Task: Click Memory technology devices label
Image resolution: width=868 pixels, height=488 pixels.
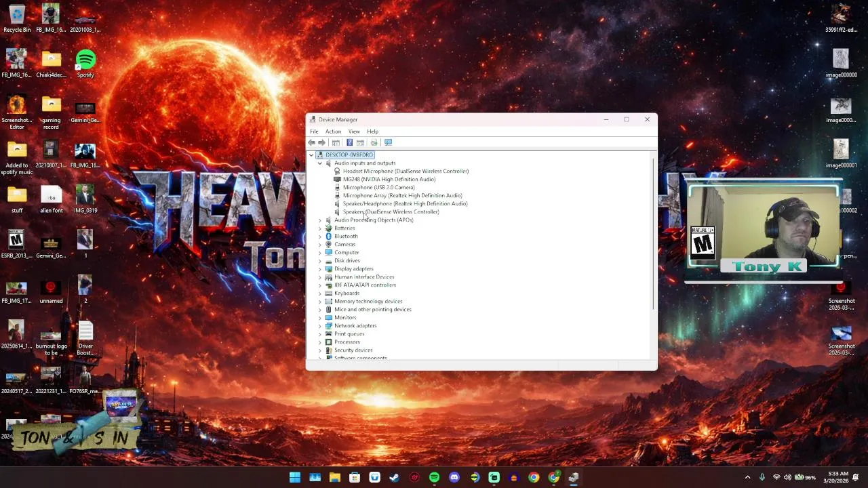Action: click(368, 302)
